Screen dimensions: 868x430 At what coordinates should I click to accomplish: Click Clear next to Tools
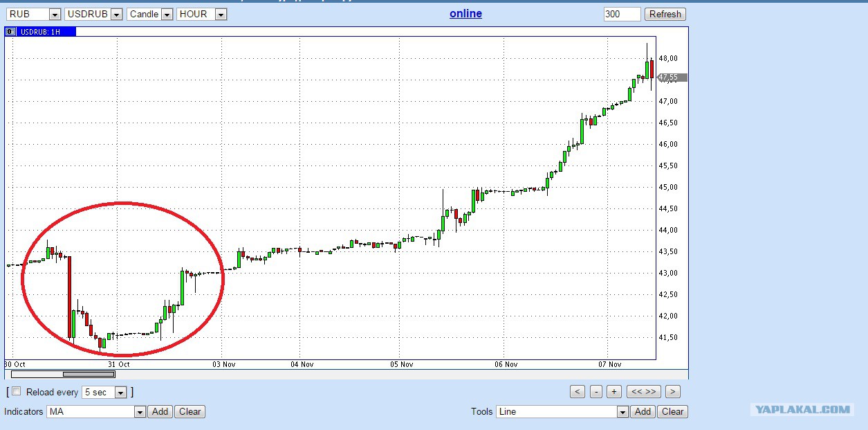(672, 411)
